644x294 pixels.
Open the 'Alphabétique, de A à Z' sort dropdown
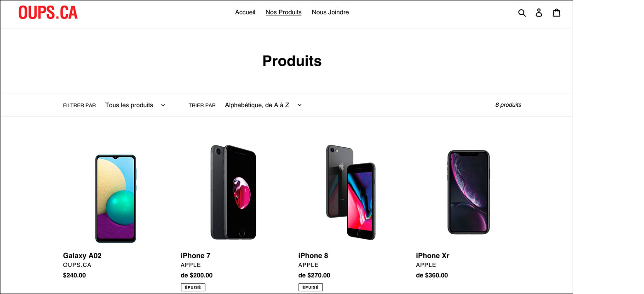[263, 105]
